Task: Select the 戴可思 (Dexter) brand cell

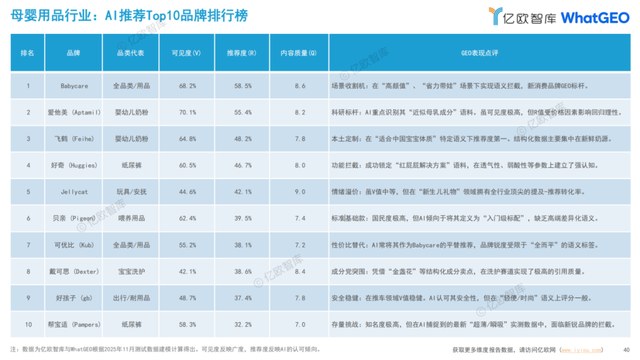Action: pyautogui.click(x=74, y=271)
